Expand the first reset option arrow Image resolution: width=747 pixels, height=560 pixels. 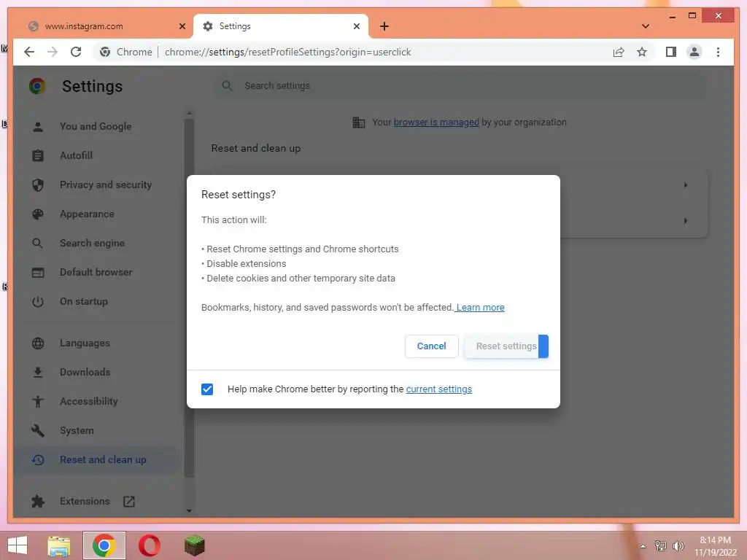[686, 184]
